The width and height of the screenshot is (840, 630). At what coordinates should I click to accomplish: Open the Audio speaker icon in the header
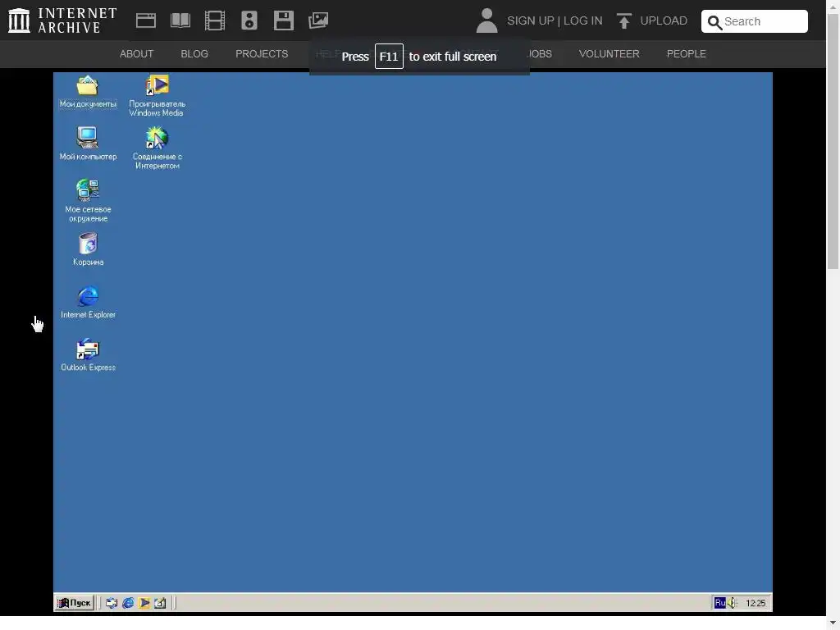coord(249,21)
